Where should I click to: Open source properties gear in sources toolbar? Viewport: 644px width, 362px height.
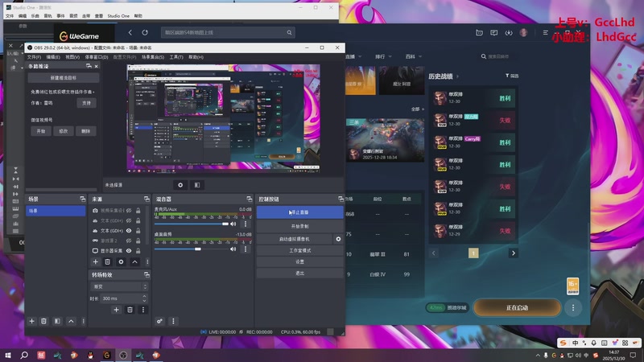(121, 262)
